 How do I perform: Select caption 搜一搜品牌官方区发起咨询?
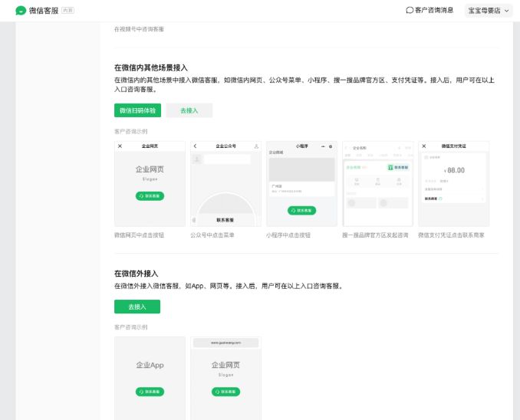(x=375, y=235)
